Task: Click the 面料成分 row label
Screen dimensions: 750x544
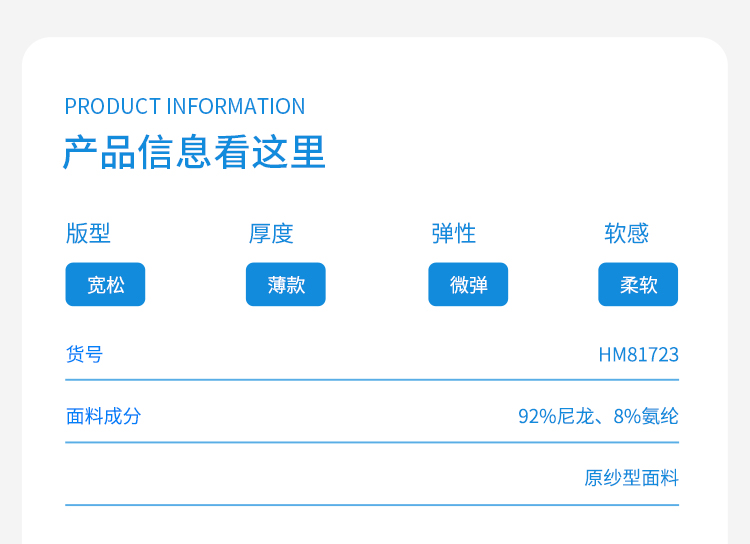Action: [x=103, y=416]
